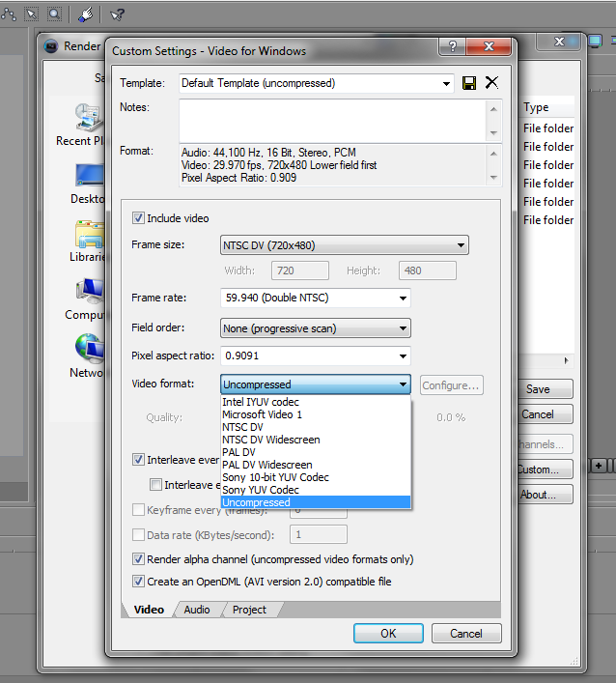
Task: Click the What's This help cursor icon
Action: [117, 14]
